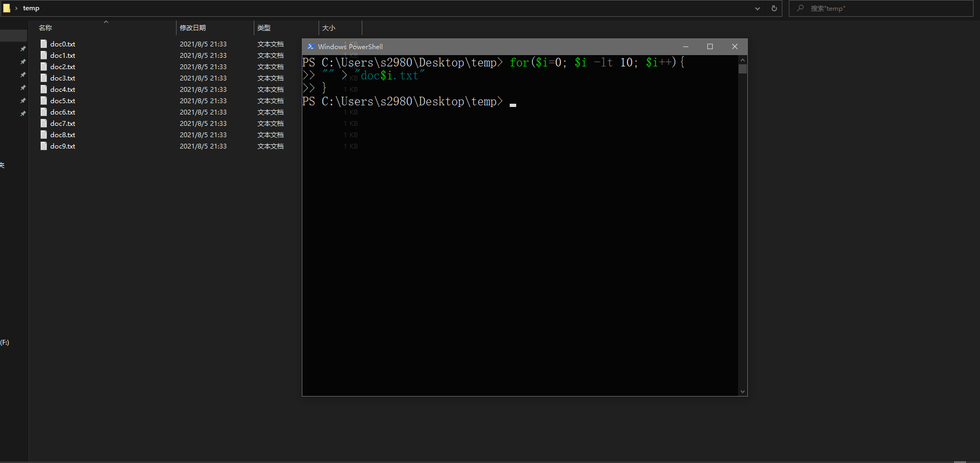Select the doc1.txt file icon
Viewport: 980px width, 463px height.
(44, 55)
